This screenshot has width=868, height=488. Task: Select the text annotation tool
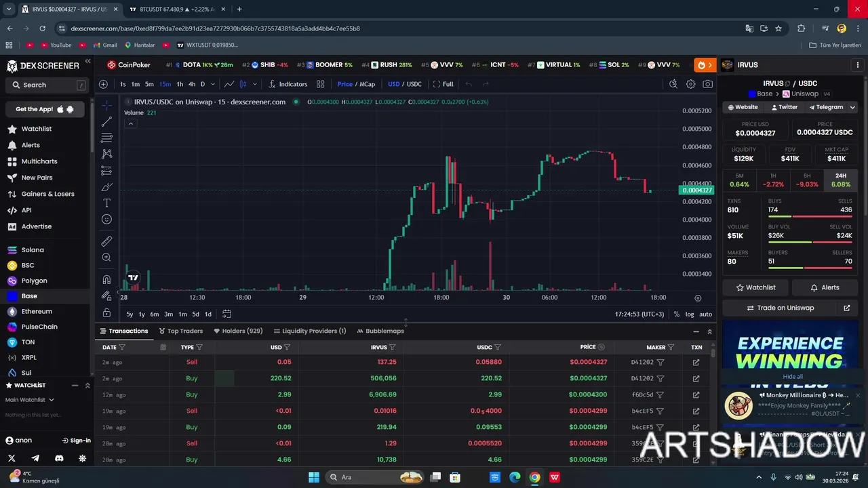[106, 203]
